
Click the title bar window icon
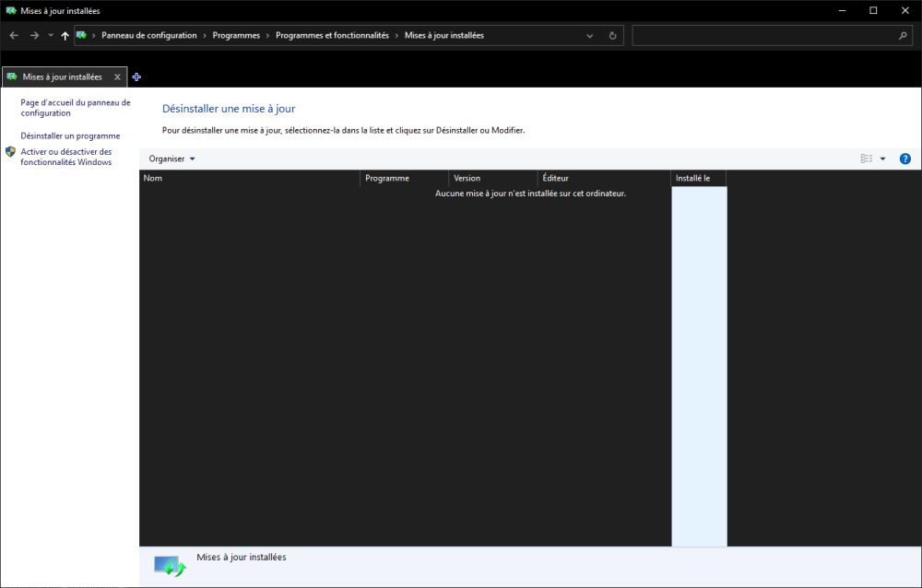tap(10, 10)
